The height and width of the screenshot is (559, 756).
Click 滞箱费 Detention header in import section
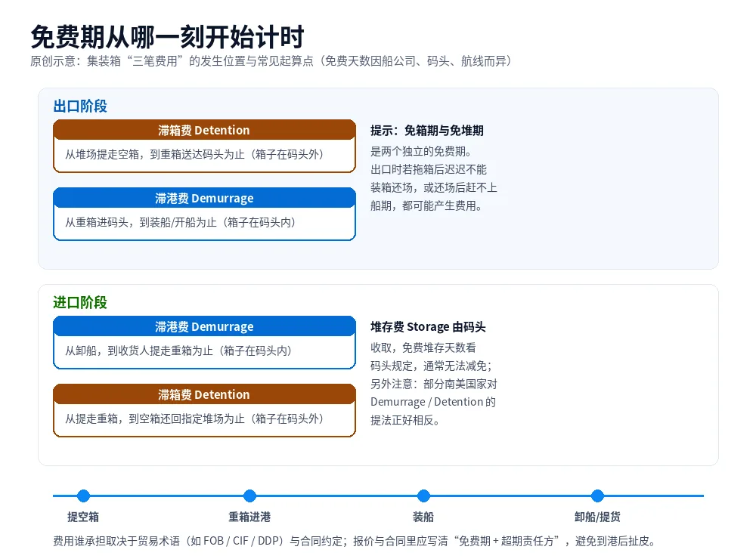click(204, 394)
